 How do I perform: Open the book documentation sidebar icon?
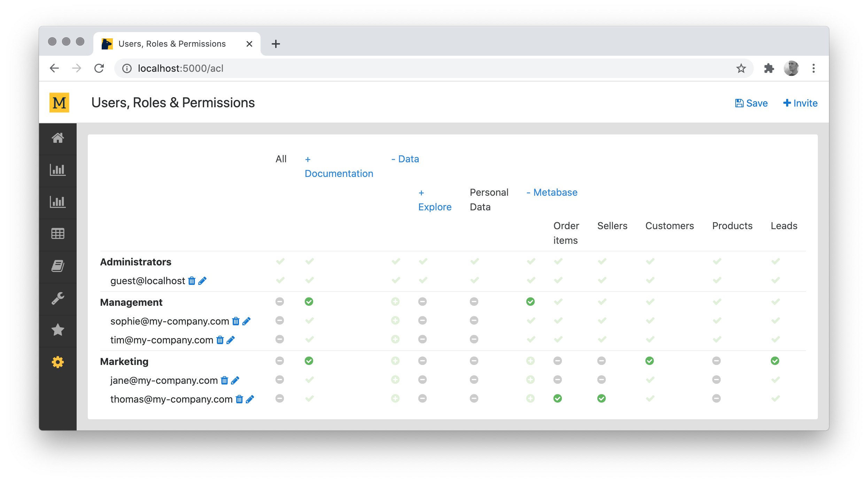(58, 266)
